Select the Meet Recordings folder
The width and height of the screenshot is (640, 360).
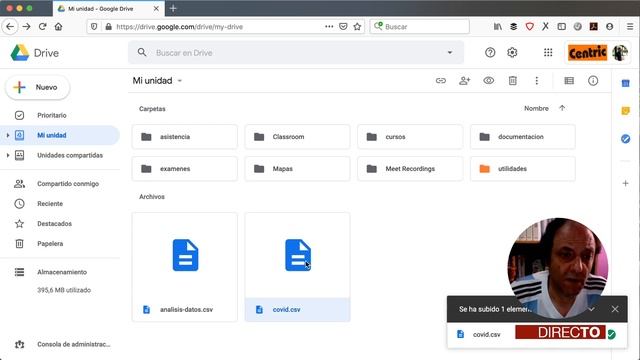(x=410, y=169)
